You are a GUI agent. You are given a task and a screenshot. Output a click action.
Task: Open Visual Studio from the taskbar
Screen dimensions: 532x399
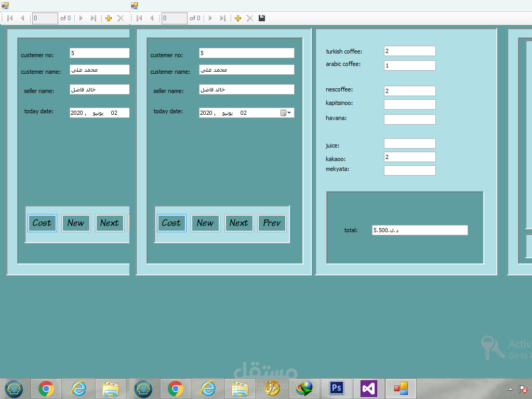[368, 388]
